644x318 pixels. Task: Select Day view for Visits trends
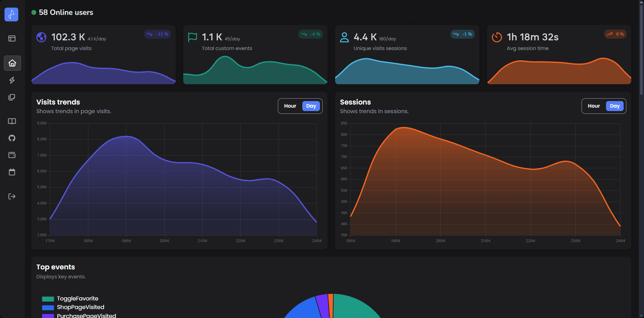click(311, 106)
